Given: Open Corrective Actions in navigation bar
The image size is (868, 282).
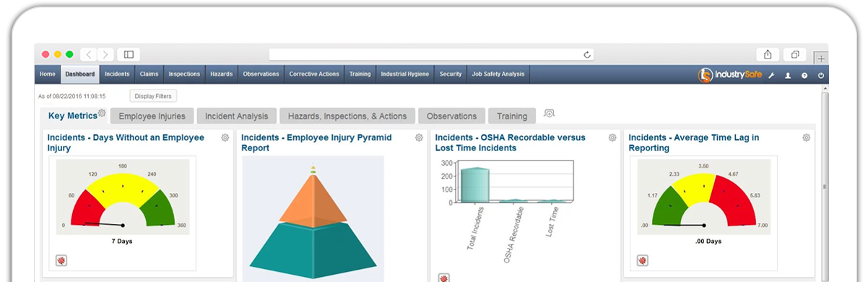Looking at the screenshot, I should coord(314,74).
